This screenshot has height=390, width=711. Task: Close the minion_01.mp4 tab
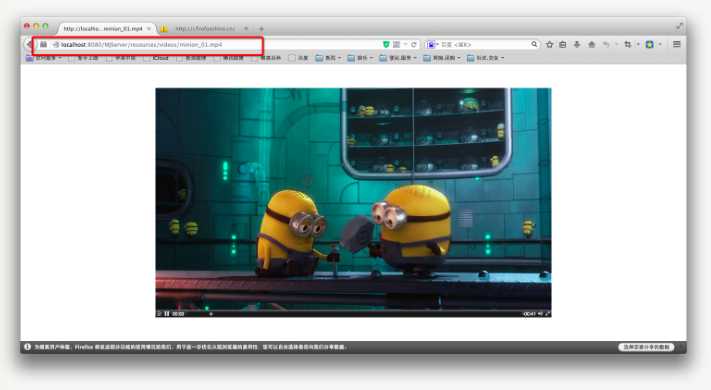click(149, 29)
